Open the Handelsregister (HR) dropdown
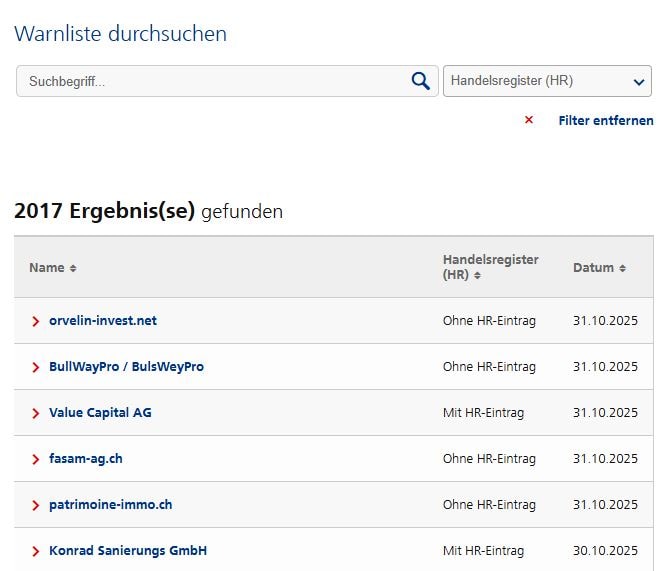The image size is (662, 571). click(547, 81)
